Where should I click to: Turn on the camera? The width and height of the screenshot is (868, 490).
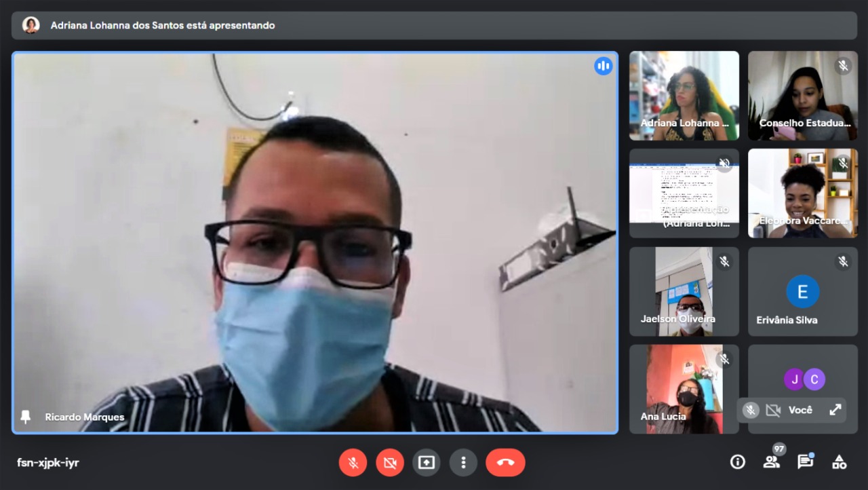390,463
